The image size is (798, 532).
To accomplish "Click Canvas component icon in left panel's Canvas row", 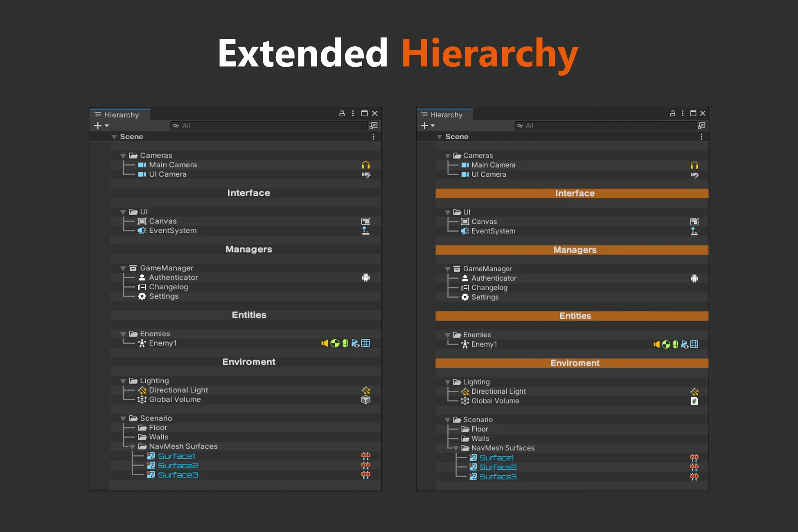I will pos(365,221).
